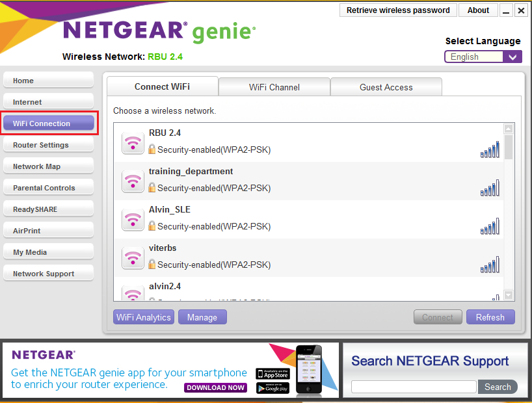Image resolution: width=532 pixels, height=403 pixels.
Task: Click the Manage button
Action: (x=202, y=317)
